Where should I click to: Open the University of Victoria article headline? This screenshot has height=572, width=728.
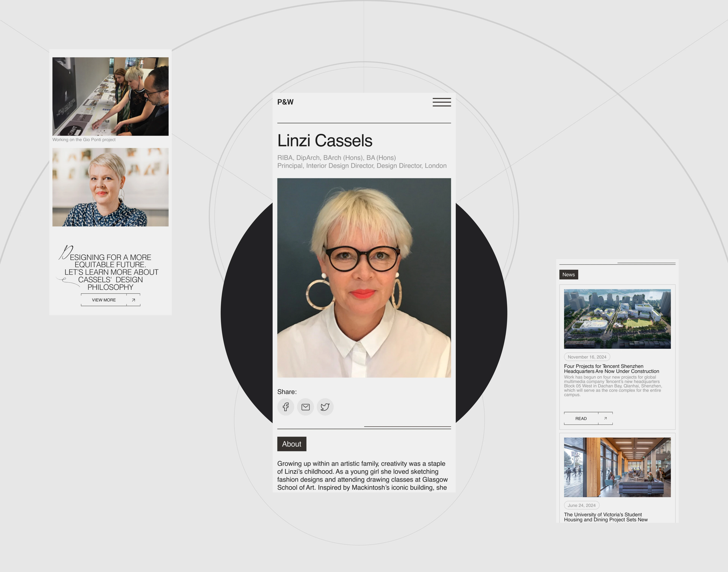coord(606,517)
